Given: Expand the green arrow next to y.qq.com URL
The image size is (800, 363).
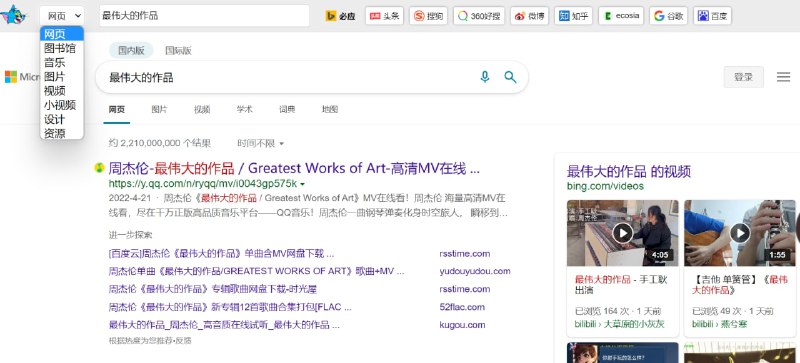Looking at the screenshot, I should pyautogui.click(x=303, y=184).
